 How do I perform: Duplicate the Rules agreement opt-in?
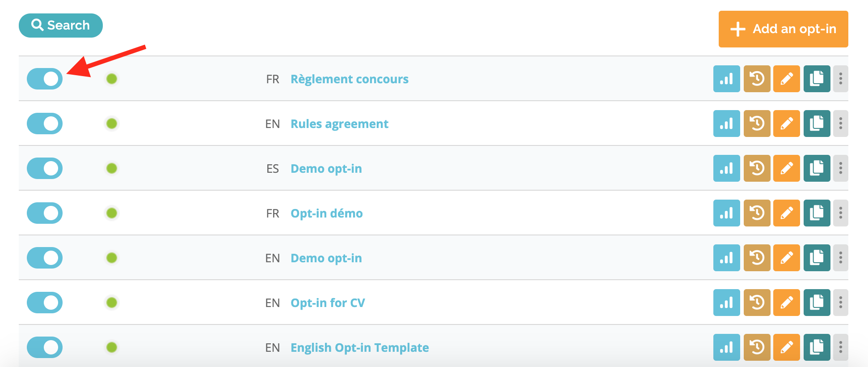tap(817, 124)
